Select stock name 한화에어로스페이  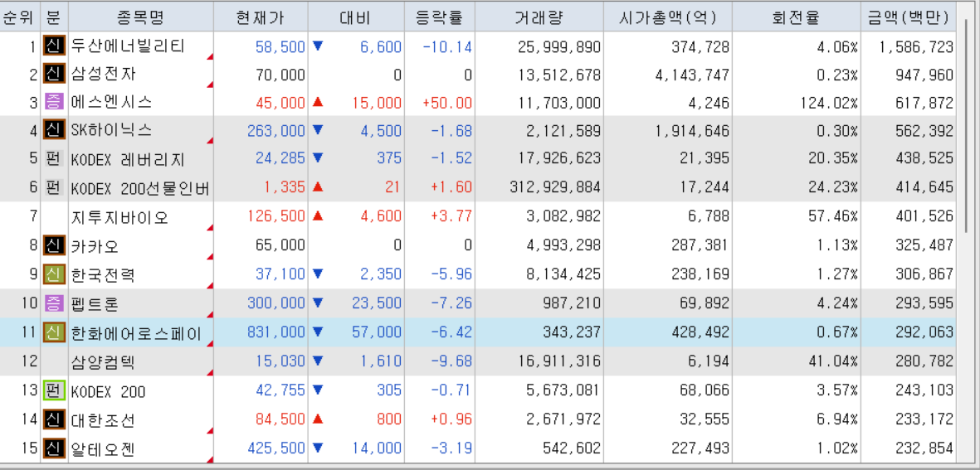pyautogui.click(x=136, y=333)
